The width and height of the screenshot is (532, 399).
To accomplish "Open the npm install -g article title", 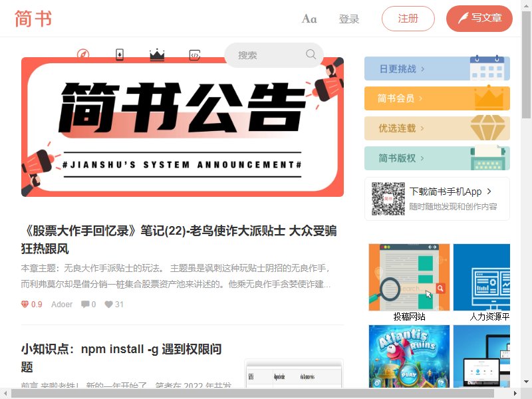I will (x=121, y=358).
